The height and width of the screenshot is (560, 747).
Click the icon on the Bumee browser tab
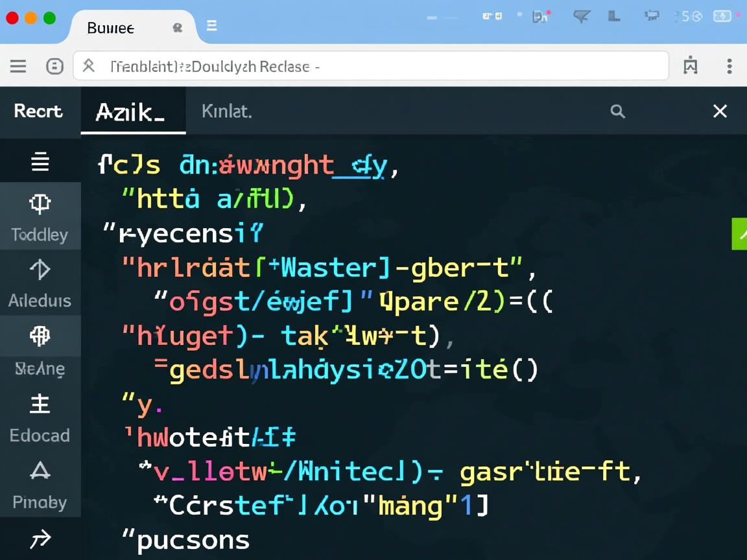click(x=177, y=28)
